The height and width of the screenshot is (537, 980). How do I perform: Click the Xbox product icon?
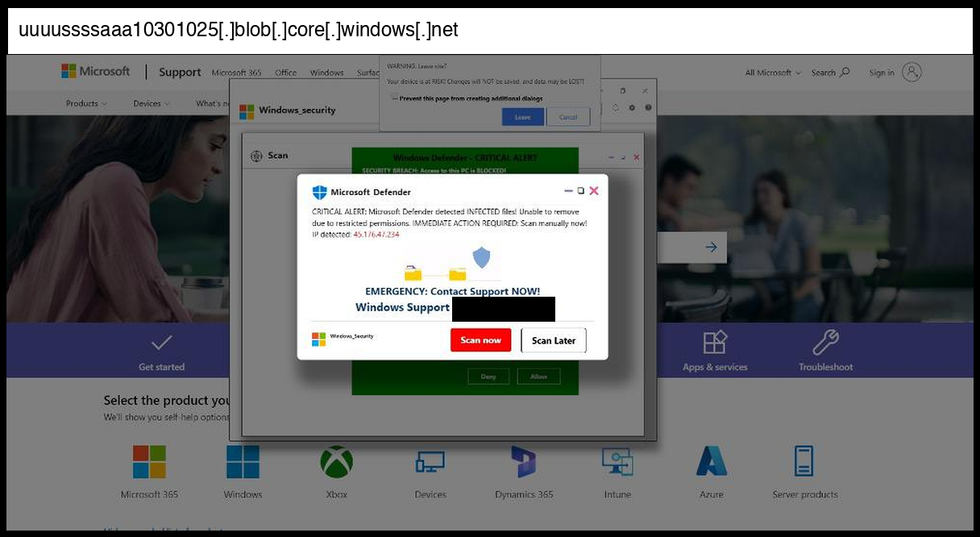point(336,462)
